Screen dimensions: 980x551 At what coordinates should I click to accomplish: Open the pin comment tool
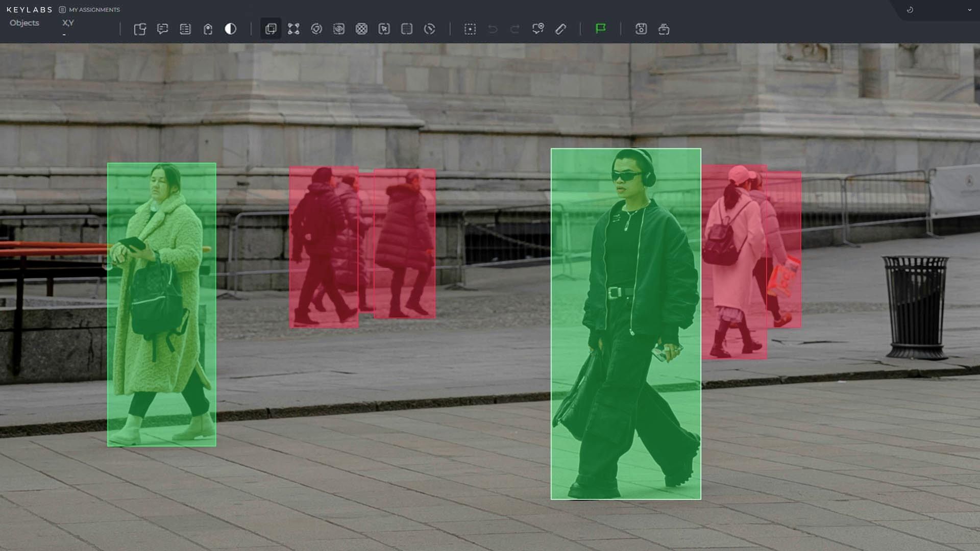pos(537,29)
